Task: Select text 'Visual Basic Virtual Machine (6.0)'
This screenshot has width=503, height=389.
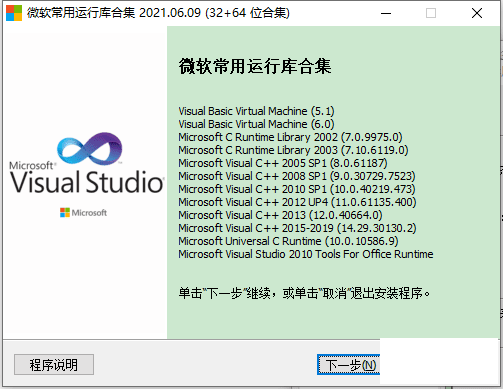Action: click(x=256, y=124)
